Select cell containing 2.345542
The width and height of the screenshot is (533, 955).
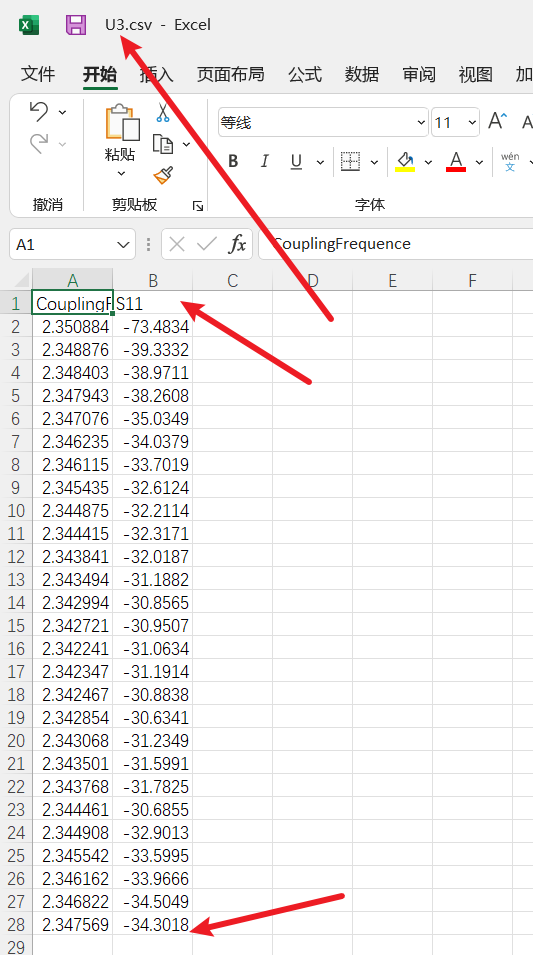click(x=72, y=856)
